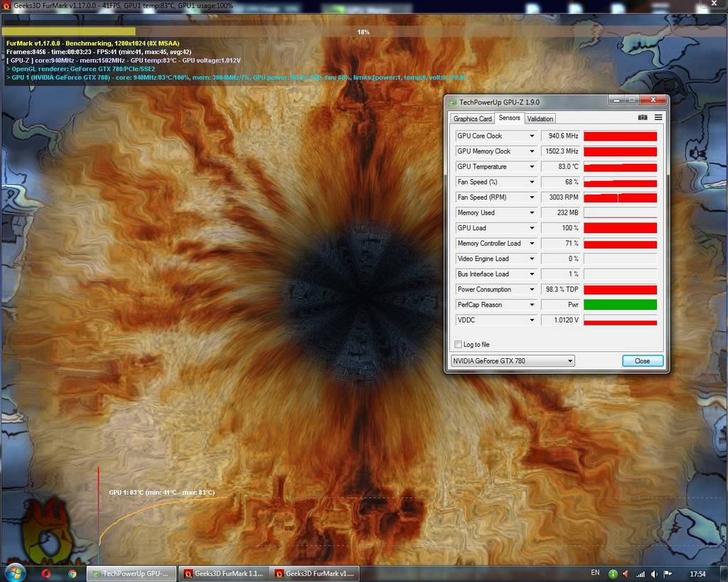The width and height of the screenshot is (728, 582).
Task: Close the FurMark window
Action: (x=714, y=4)
